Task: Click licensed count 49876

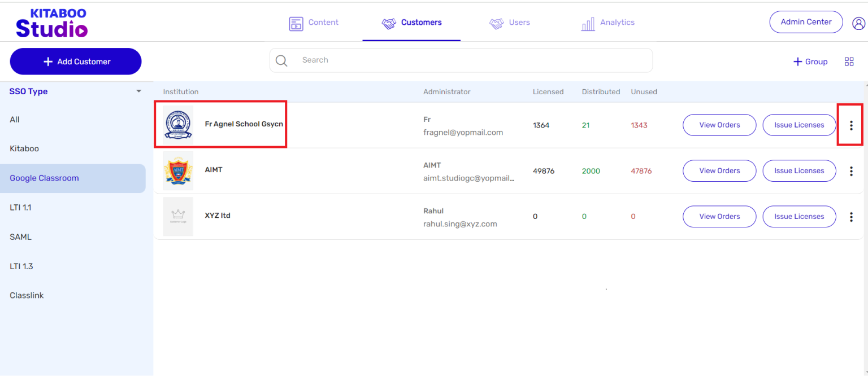Action: click(543, 171)
